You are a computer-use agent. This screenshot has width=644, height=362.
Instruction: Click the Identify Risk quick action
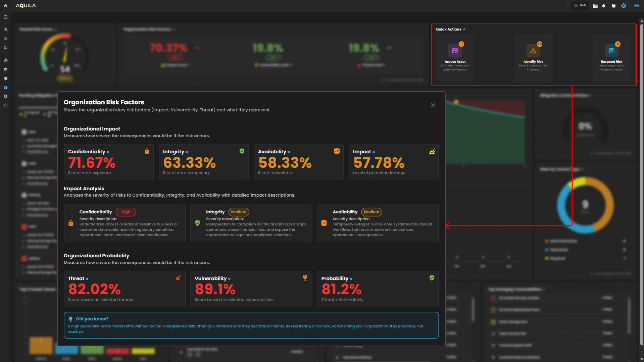(533, 57)
